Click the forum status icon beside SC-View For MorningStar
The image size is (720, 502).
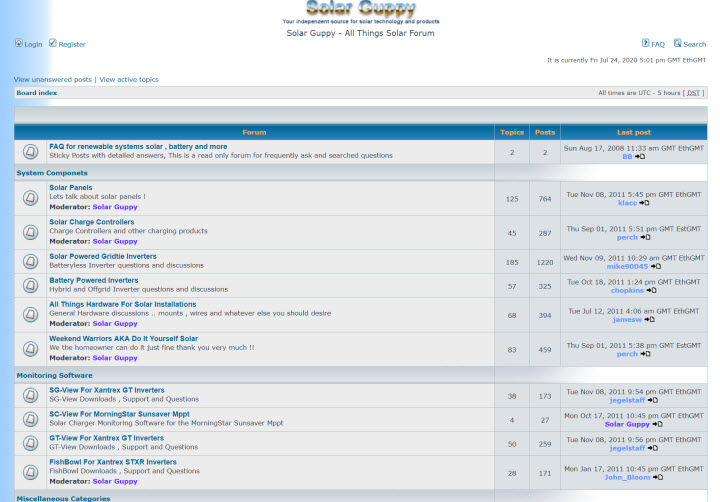[31, 419]
